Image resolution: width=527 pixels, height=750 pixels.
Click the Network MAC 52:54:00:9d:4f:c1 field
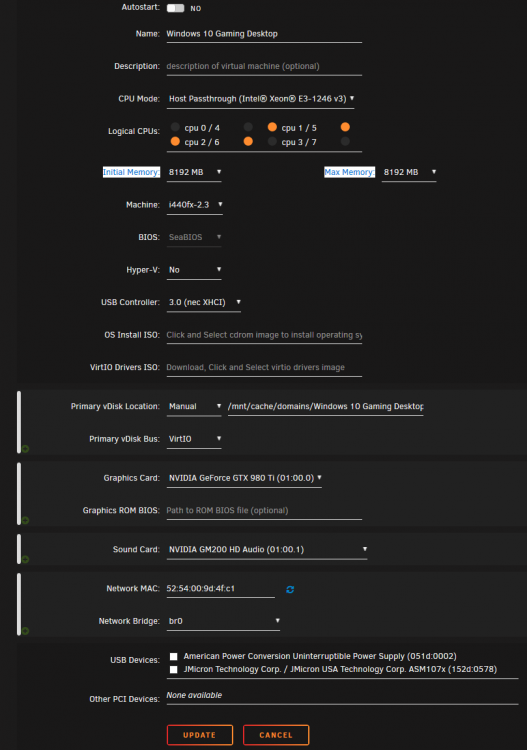tap(220, 589)
